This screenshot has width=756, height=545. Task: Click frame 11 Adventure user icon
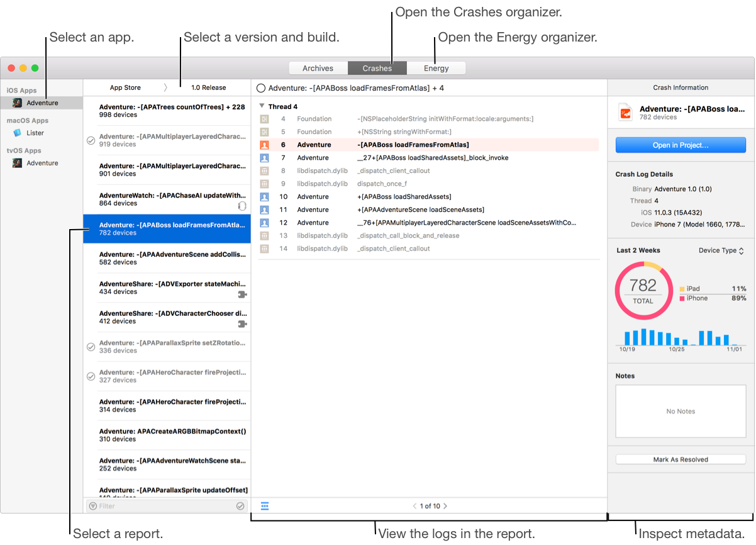tap(265, 210)
